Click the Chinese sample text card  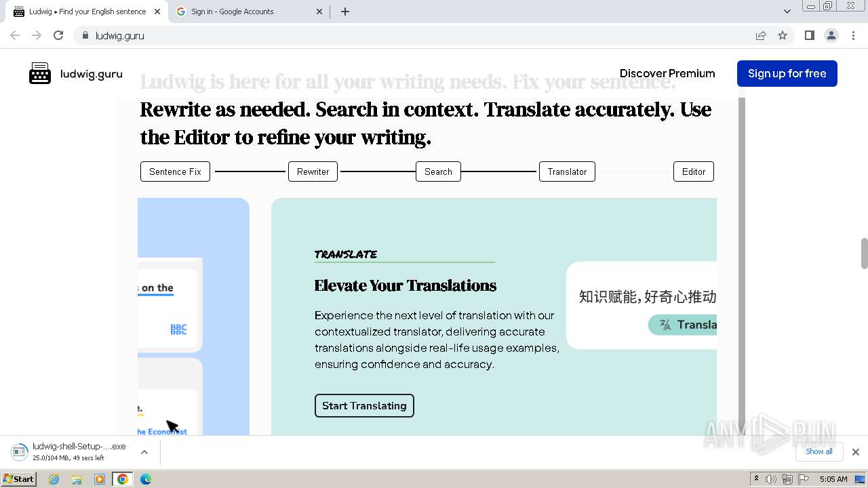pyautogui.click(x=642, y=305)
